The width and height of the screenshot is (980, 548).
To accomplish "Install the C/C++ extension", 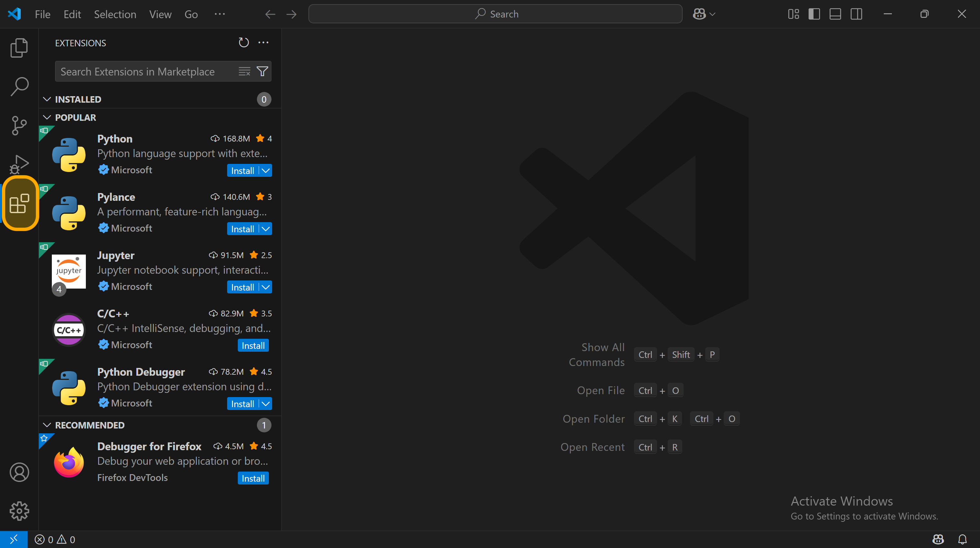I will (x=253, y=346).
